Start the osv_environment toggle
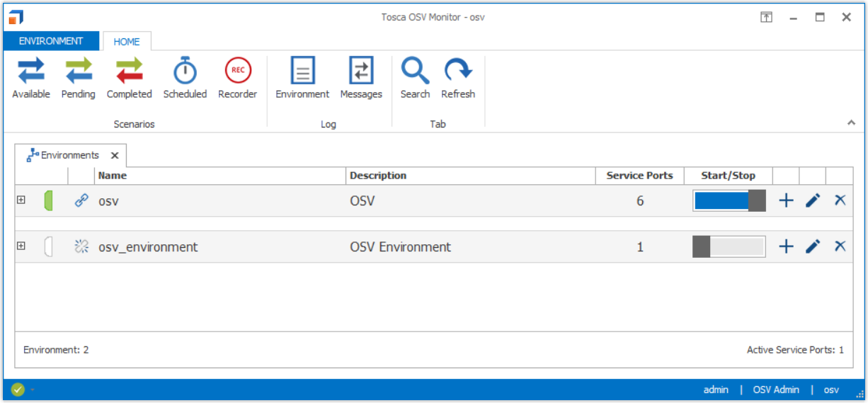The height and width of the screenshot is (403, 868). pyautogui.click(x=729, y=246)
